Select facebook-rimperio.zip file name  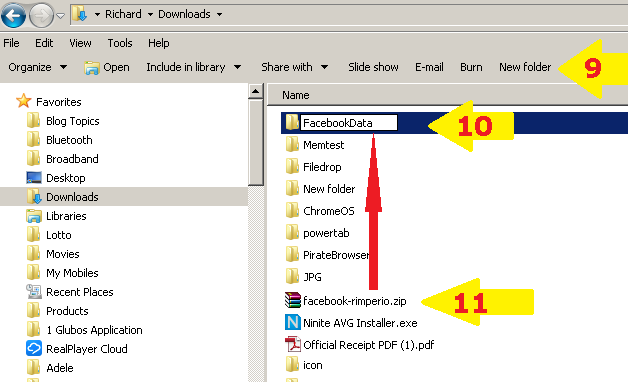(354, 301)
